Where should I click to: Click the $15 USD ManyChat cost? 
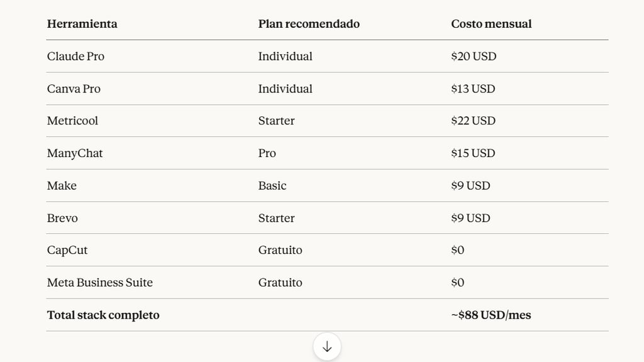point(473,153)
